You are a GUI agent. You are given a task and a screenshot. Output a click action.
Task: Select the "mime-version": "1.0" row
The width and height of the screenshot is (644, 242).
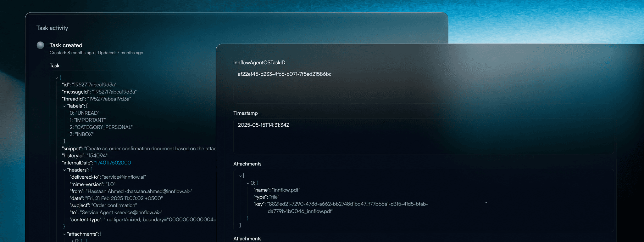coord(93,184)
